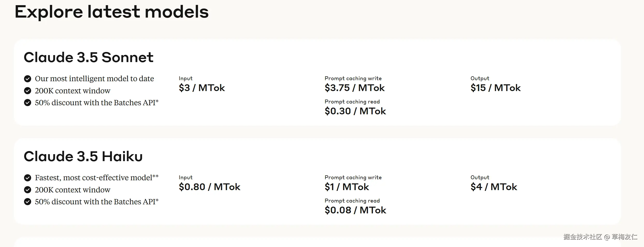Click checkmark icon by Haiku's Batches API discount
Screen dimensions: 644x247
(x=27, y=202)
